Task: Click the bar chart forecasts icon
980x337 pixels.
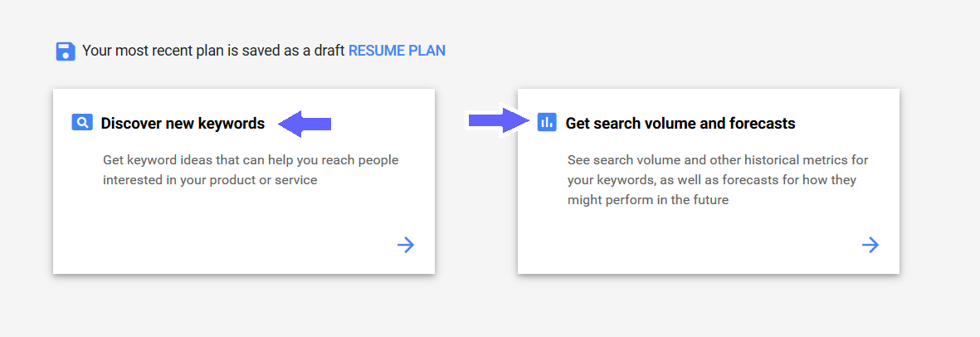Action: 547,122
